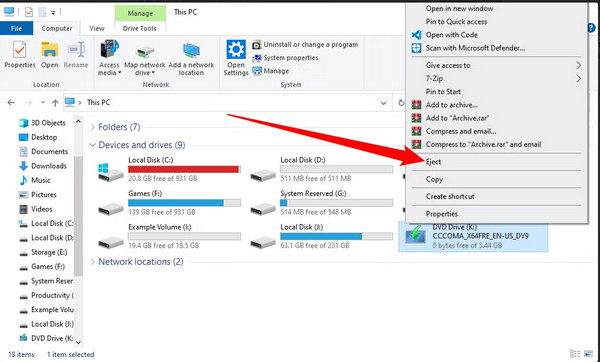Choose Scan with Microsoft Defender

tap(475, 48)
